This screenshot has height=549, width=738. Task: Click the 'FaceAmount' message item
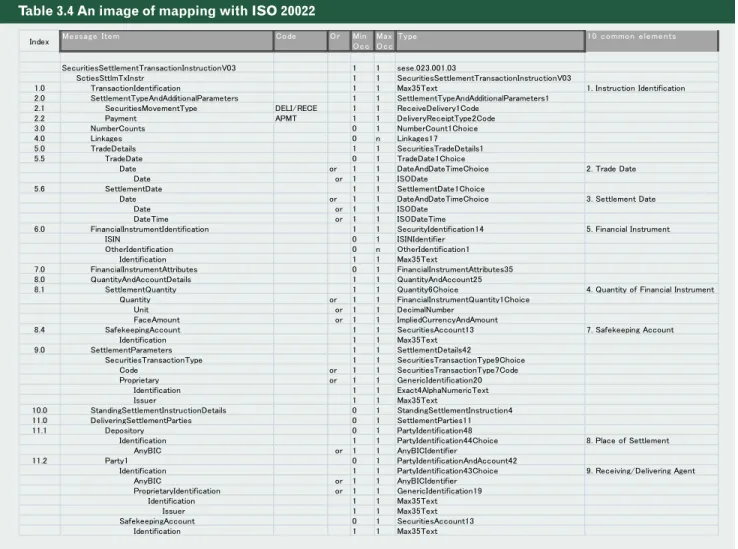(x=156, y=320)
